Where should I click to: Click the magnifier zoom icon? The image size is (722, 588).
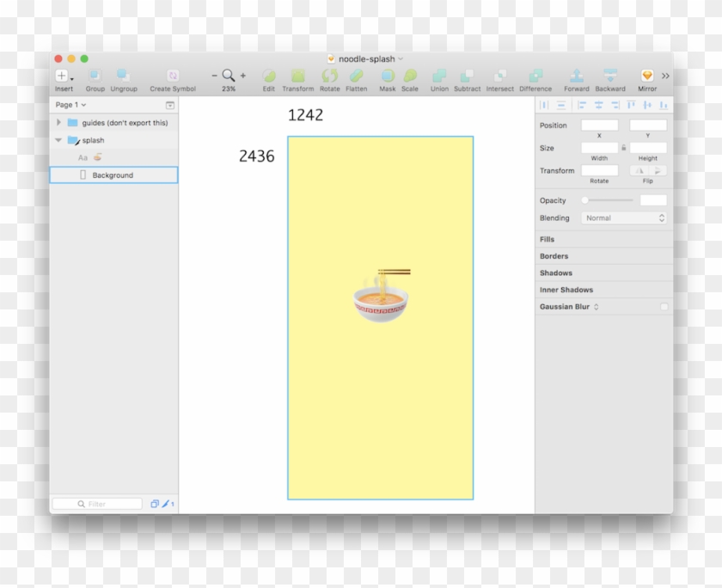click(x=229, y=76)
